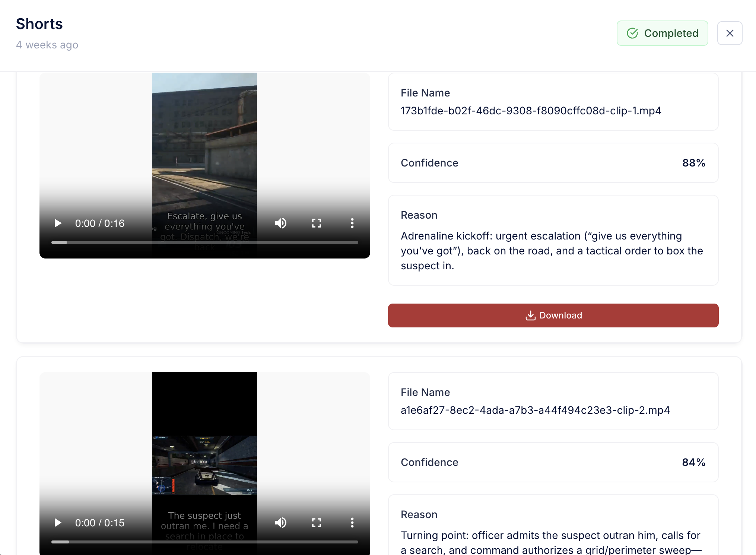Select the clip-2.mp4 file name text

coord(535,410)
